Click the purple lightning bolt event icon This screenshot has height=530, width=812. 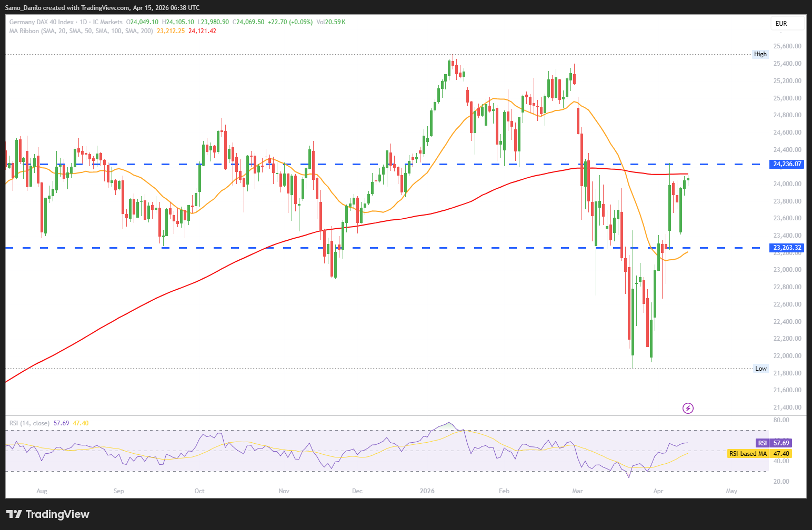click(688, 408)
